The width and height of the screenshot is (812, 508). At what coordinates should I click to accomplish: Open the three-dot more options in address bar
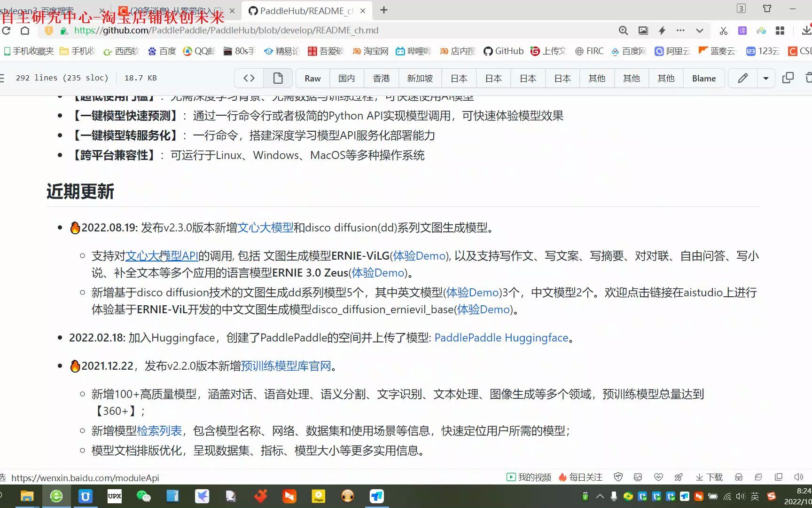(680, 31)
